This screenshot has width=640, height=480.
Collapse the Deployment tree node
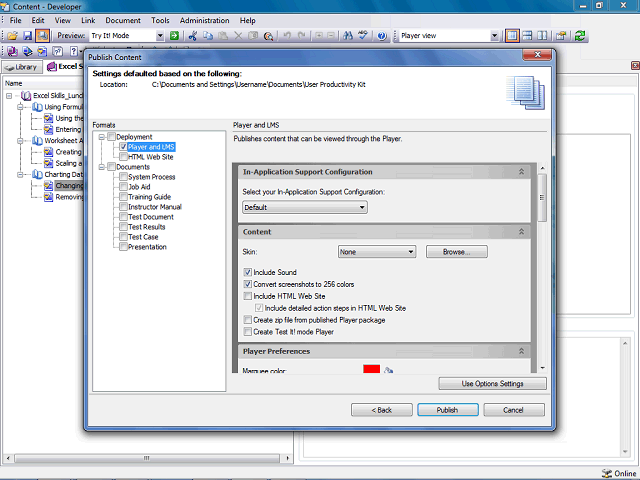point(102,137)
